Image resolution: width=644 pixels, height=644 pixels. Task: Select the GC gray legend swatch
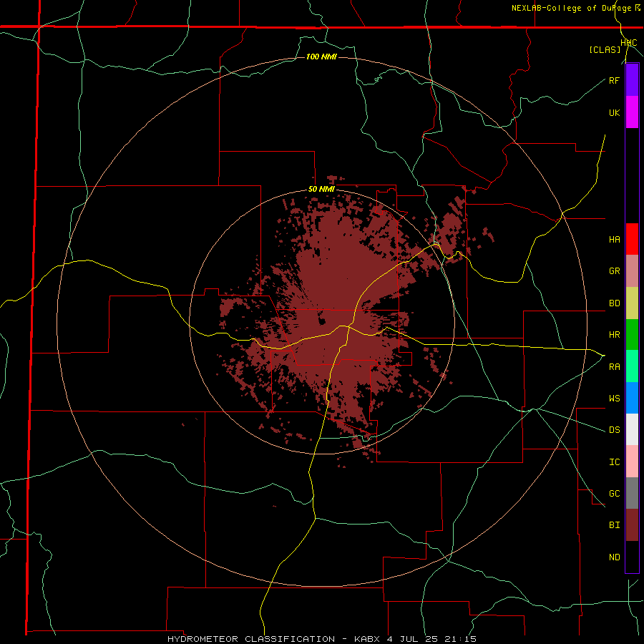pyautogui.click(x=632, y=493)
